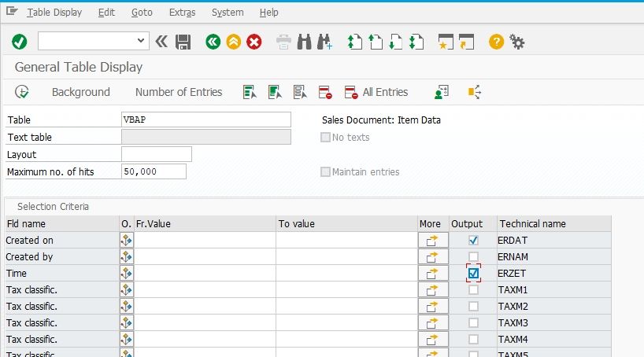The width and height of the screenshot is (644, 357).
Task: Go to Last Page icon
Action: (x=416, y=42)
